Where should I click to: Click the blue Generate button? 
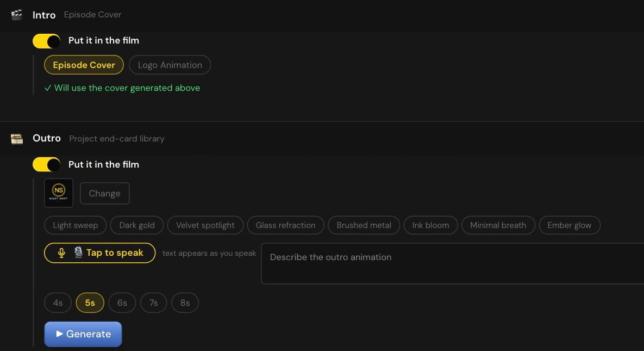(83, 334)
